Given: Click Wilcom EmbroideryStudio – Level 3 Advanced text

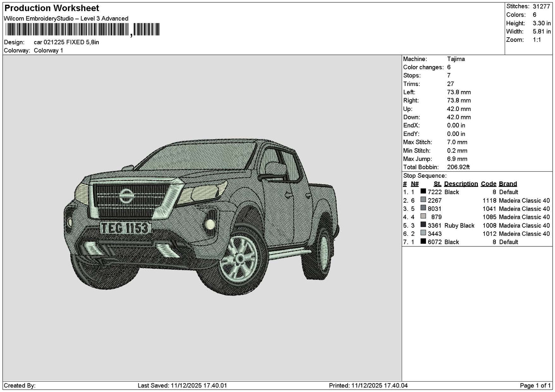Looking at the screenshot, I should click(x=66, y=18).
